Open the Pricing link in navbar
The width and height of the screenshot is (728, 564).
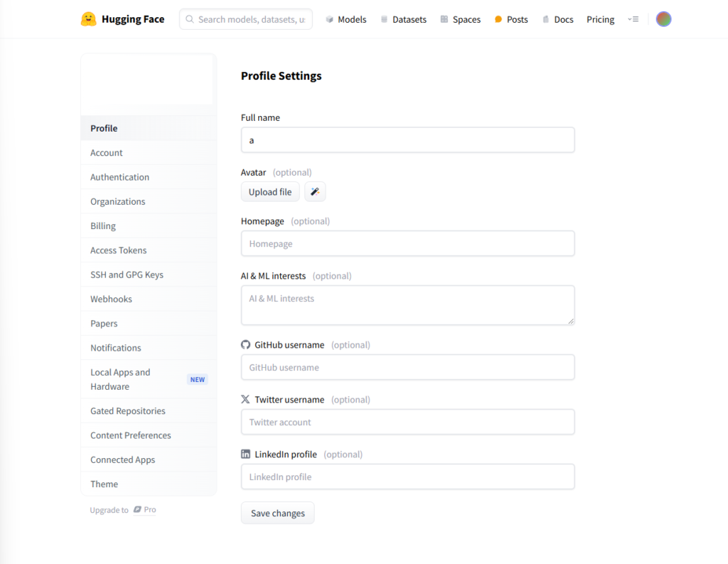tap(600, 19)
